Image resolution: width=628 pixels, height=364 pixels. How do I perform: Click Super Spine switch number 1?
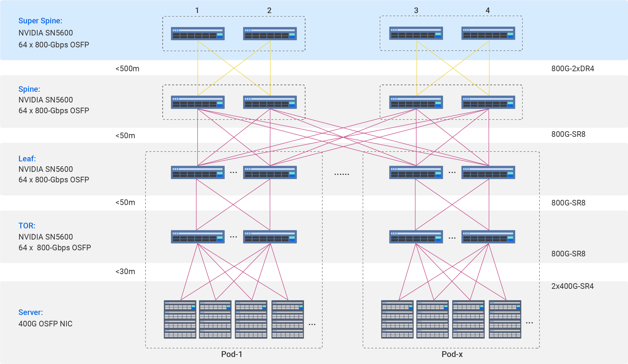[198, 33]
